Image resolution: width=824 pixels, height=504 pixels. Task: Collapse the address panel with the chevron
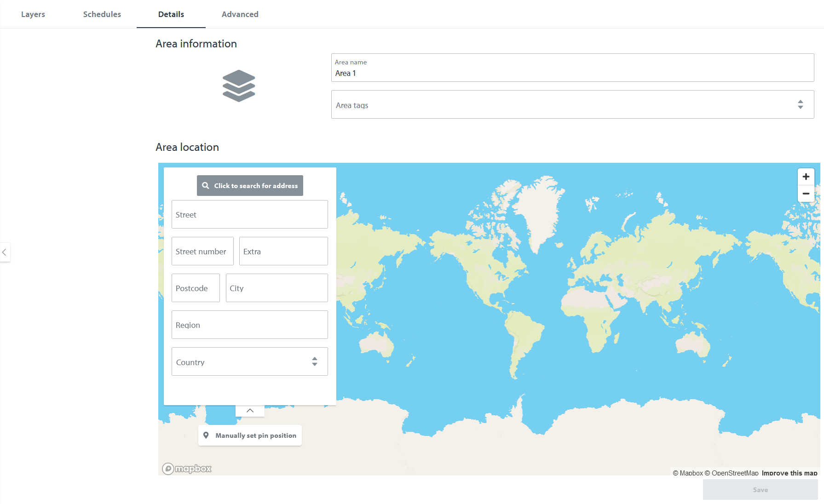point(250,411)
